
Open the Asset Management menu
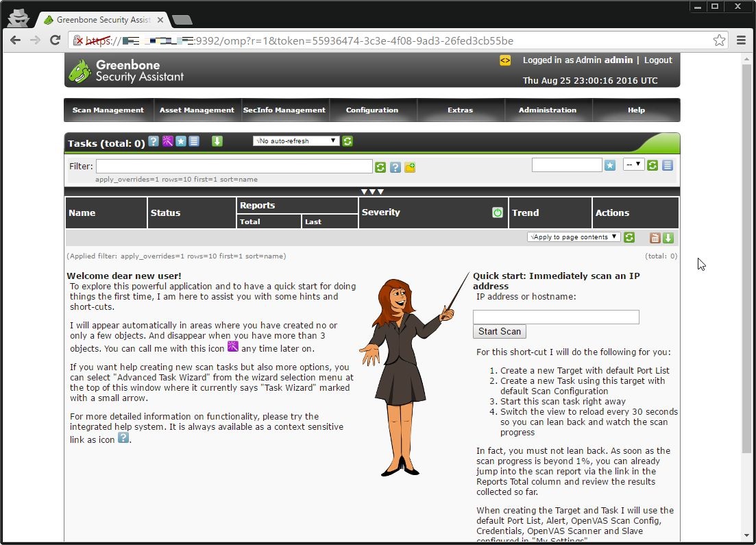point(197,110)
